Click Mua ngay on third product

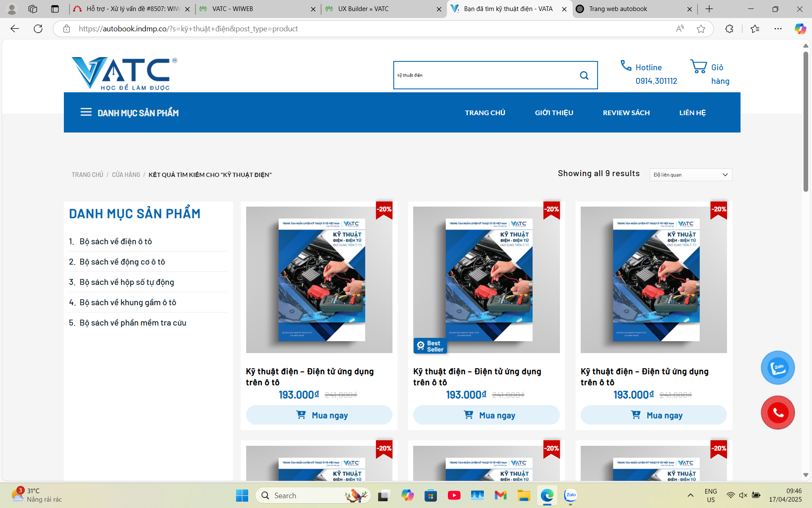coord(654,415)
